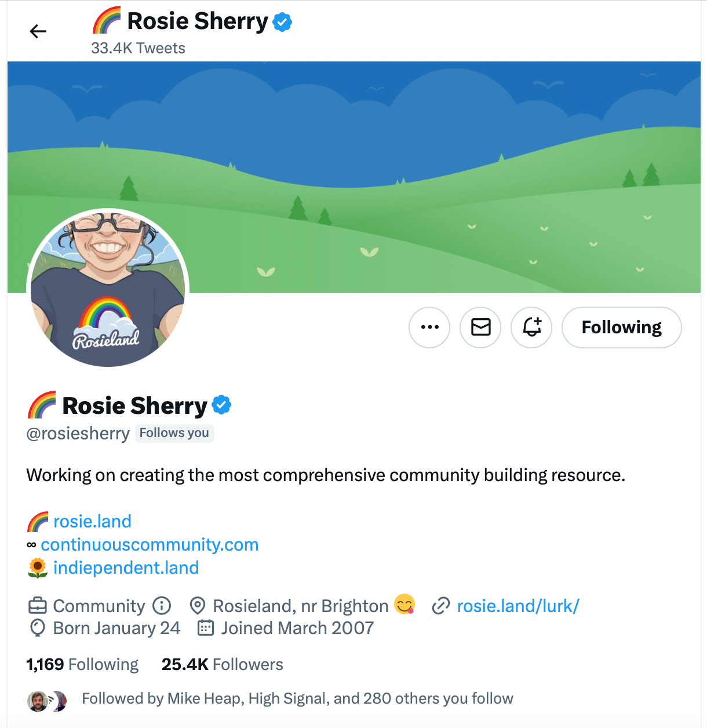Open the continuouscommunity.com link
The width and height of the screenshot is (707, 728).
(150, 544)
